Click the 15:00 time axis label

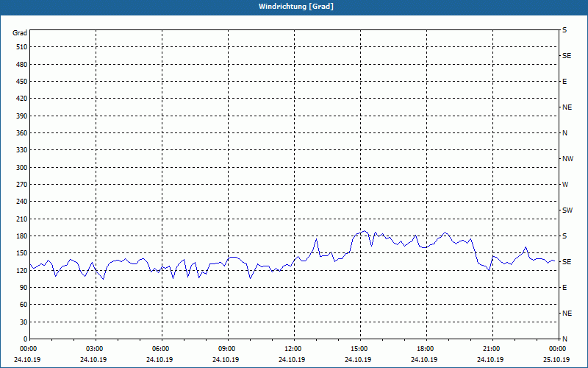[x=360, y=349]
